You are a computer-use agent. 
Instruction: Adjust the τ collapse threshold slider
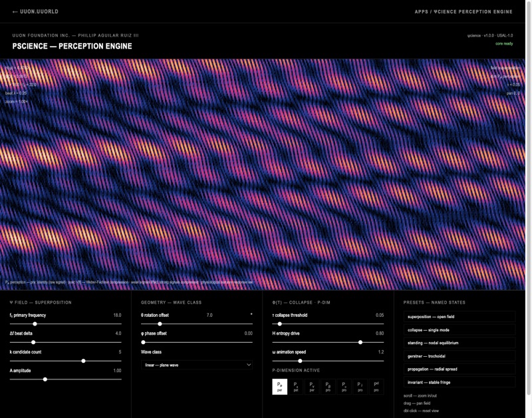[x=328, y=324]
